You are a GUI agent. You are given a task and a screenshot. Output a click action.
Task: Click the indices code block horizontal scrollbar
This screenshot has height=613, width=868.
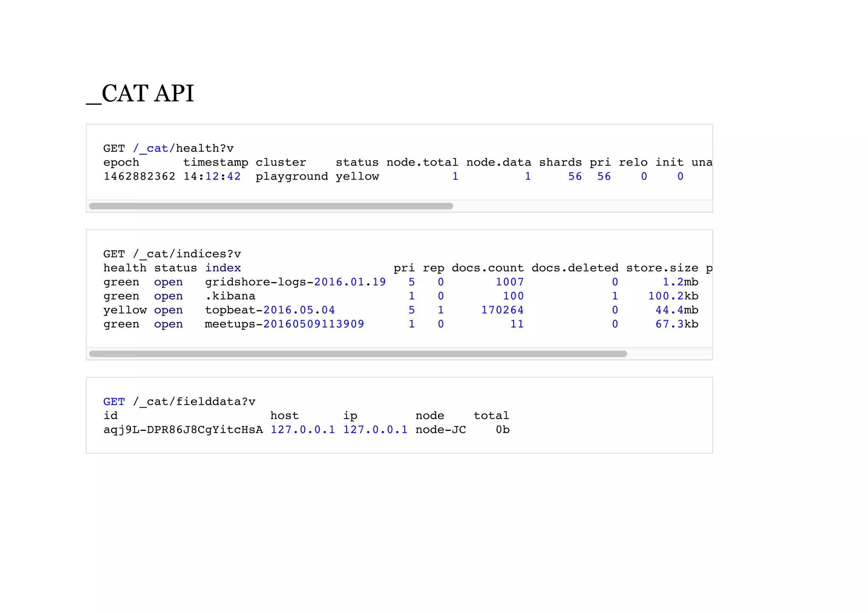pos(358,354)
